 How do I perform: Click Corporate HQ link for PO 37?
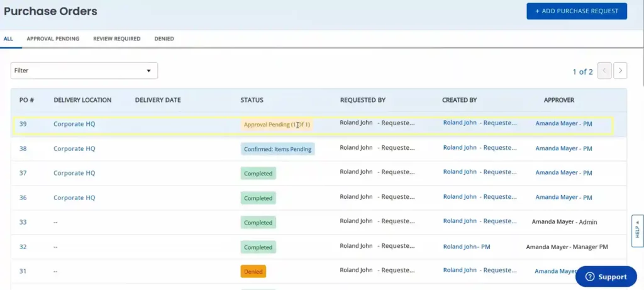(74, 174)
